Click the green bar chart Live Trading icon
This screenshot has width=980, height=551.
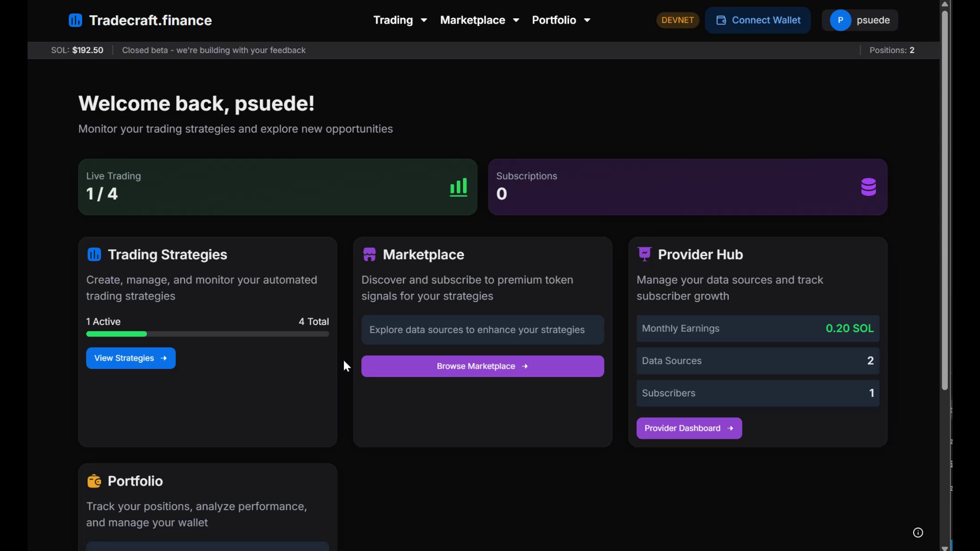[x=458, y=187]
